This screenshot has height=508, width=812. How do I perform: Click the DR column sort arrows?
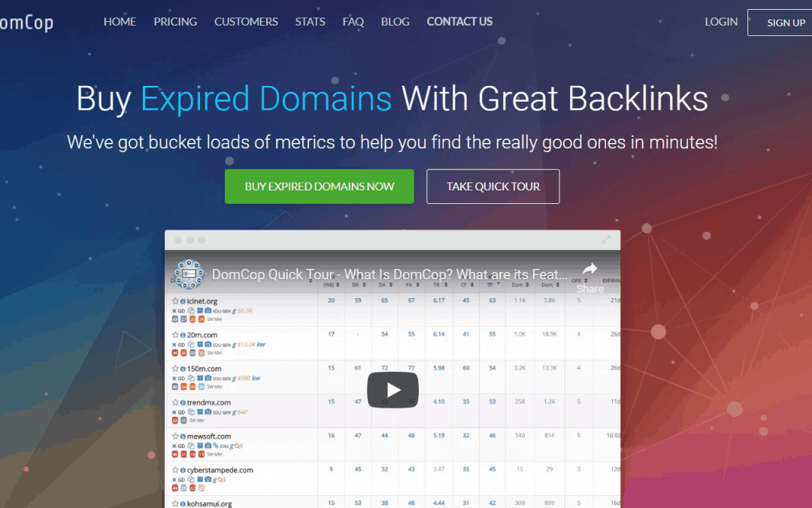pos(364,284)
